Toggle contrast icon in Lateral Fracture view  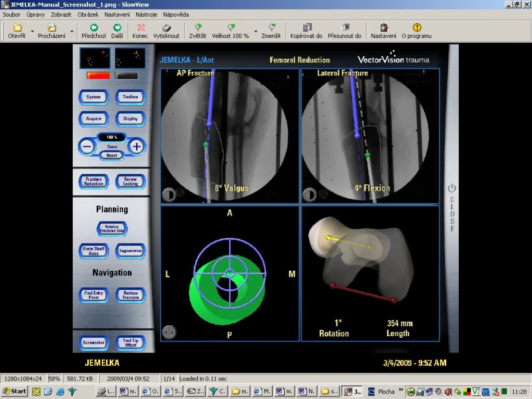click(x=309, y=195)
